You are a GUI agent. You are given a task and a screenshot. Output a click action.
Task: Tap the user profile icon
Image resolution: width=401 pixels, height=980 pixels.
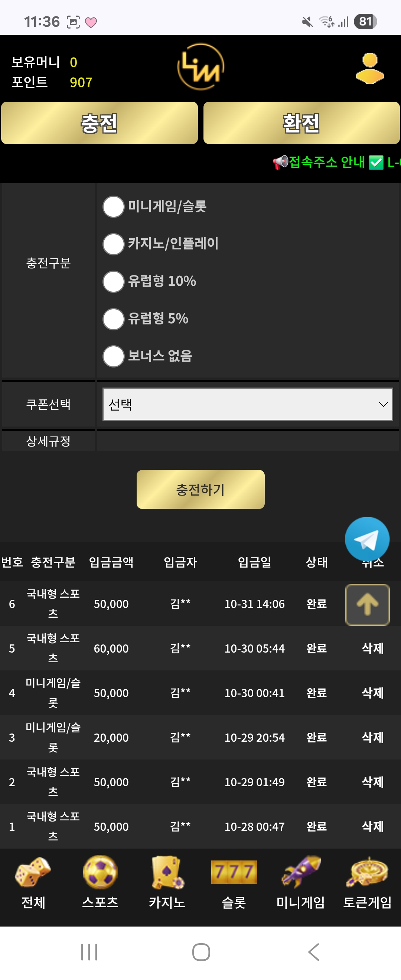[x=369, y=68]
